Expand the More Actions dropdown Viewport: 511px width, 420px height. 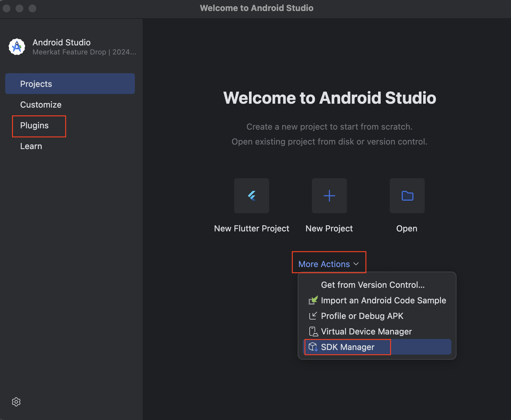pyautogui.click(x=329, y=264)
